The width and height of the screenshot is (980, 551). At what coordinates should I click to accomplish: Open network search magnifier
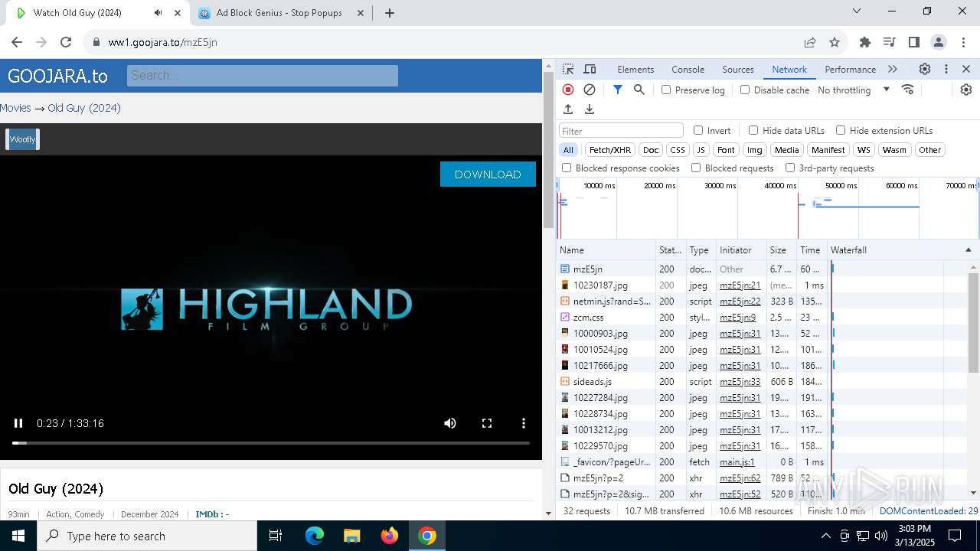pos(639,90)
